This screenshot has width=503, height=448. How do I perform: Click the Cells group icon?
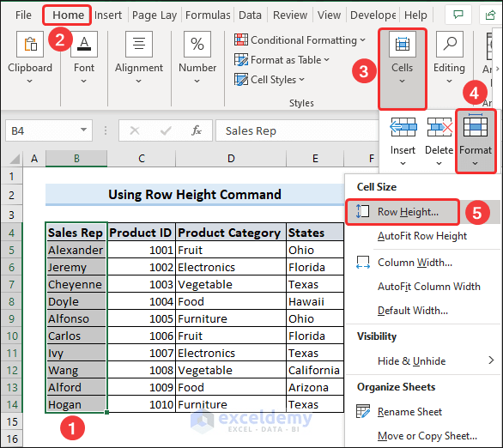point(403,44)
